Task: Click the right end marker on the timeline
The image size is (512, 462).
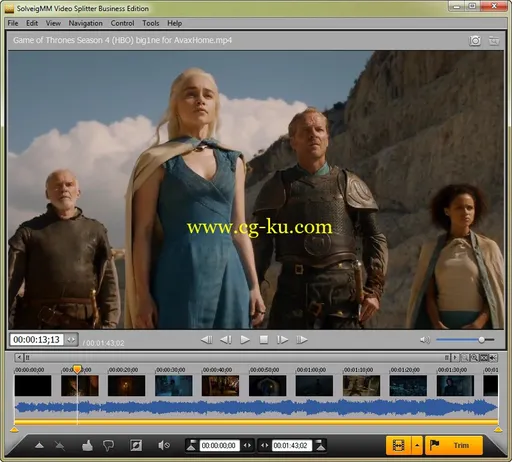Action: pos(498,430)
